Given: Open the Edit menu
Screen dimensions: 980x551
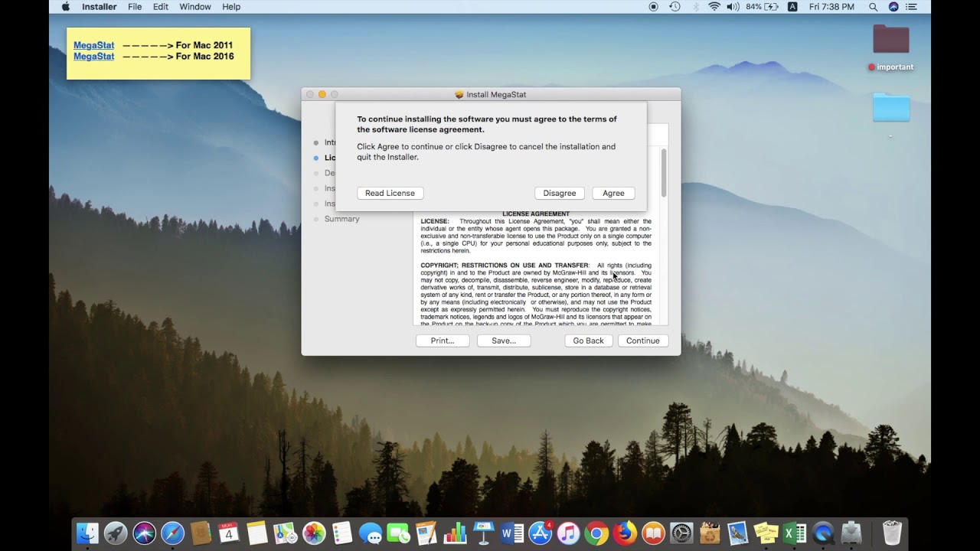Looking at the screenshot, I should [x=161, y=7].
